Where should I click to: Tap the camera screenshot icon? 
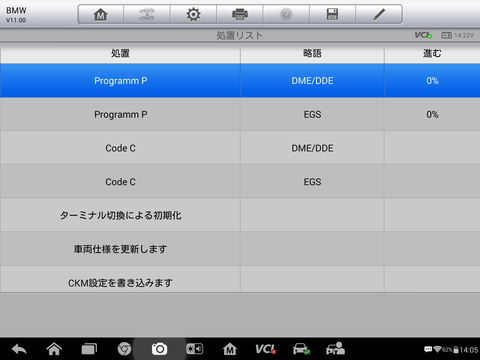[159, 349]
